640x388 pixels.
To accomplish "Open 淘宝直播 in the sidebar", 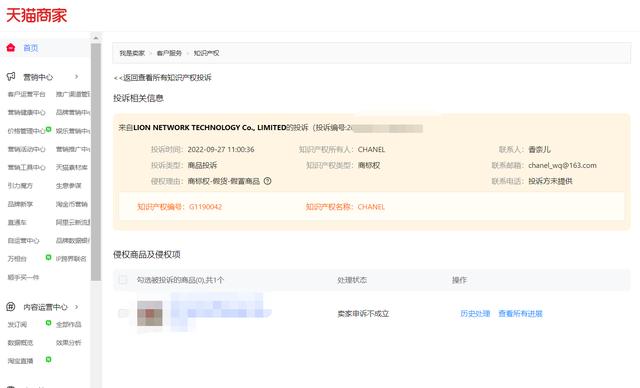I will point(20,361).
